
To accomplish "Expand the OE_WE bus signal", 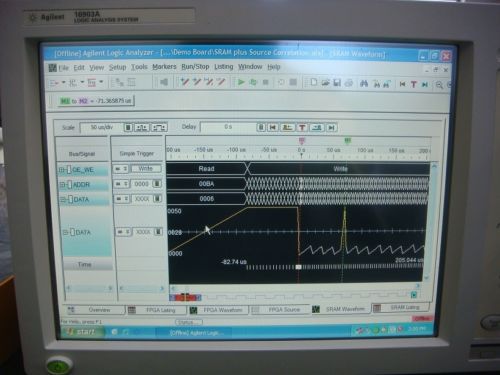I will (x=61, y=170).
